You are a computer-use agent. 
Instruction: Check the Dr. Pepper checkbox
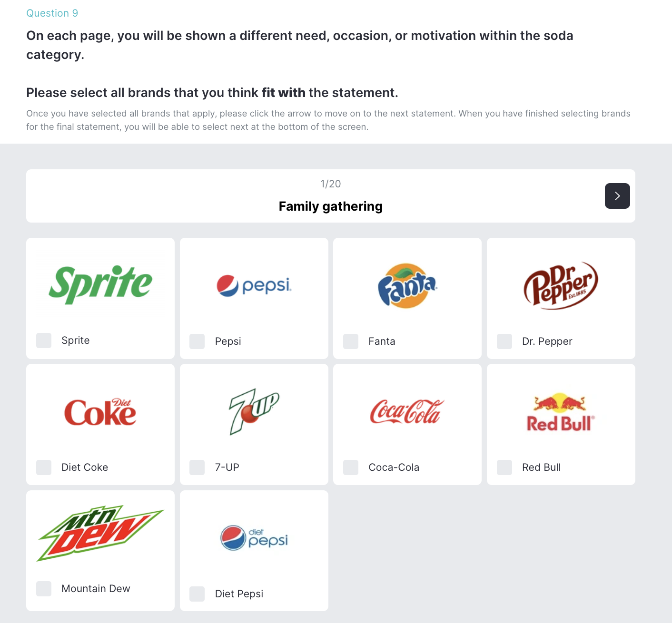pyautogui.click(x=504, y=341)
